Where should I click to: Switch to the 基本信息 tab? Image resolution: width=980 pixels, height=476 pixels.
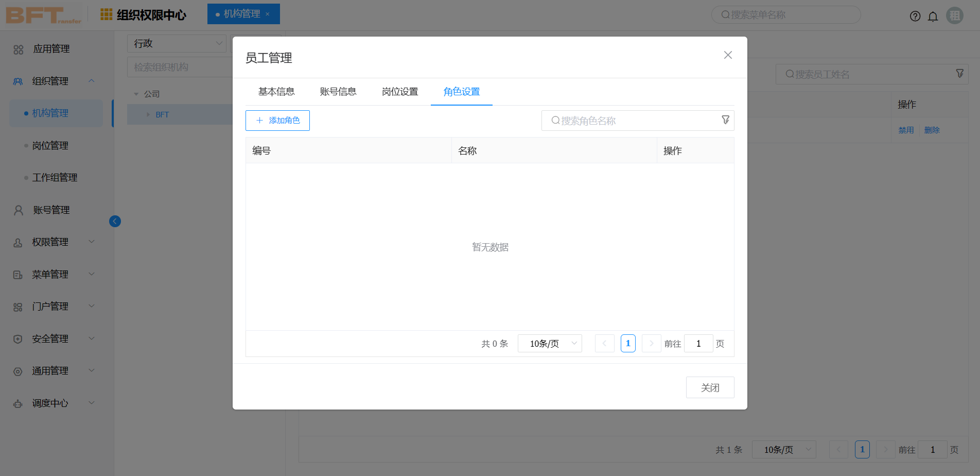point(276,92)
